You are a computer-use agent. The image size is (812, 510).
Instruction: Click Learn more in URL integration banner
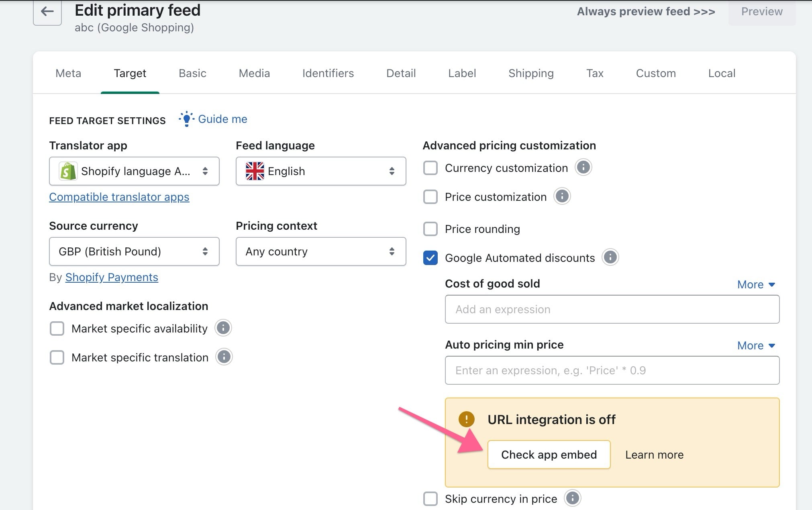click(654, 455)
